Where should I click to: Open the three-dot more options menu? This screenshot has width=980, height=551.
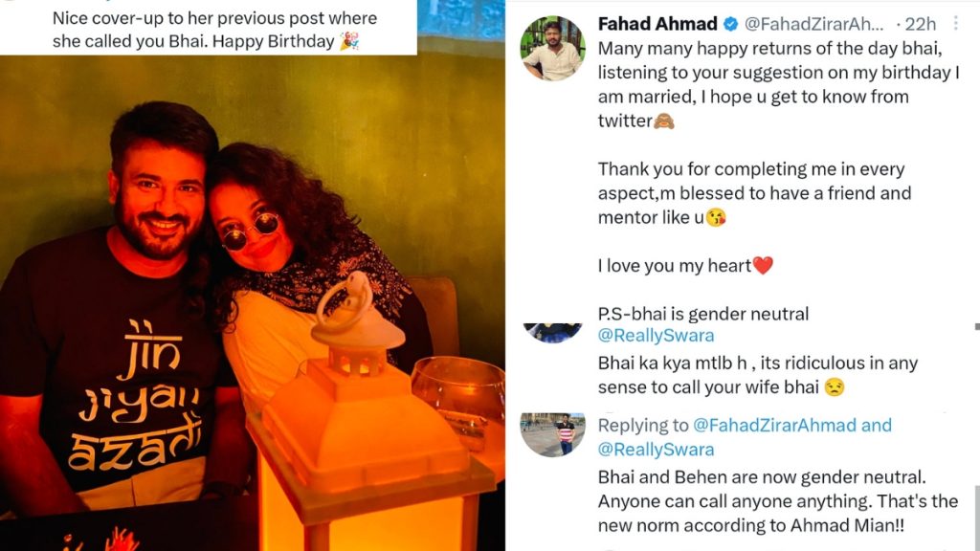tap(956, 23)
